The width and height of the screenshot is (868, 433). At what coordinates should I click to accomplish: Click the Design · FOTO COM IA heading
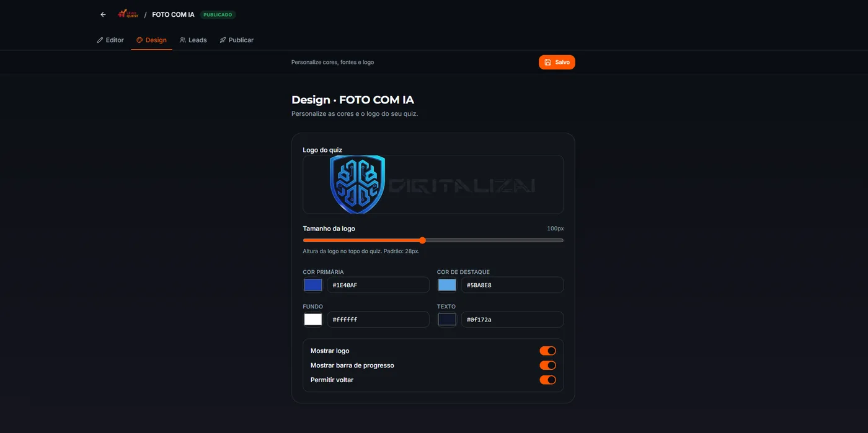pos(353,100)
